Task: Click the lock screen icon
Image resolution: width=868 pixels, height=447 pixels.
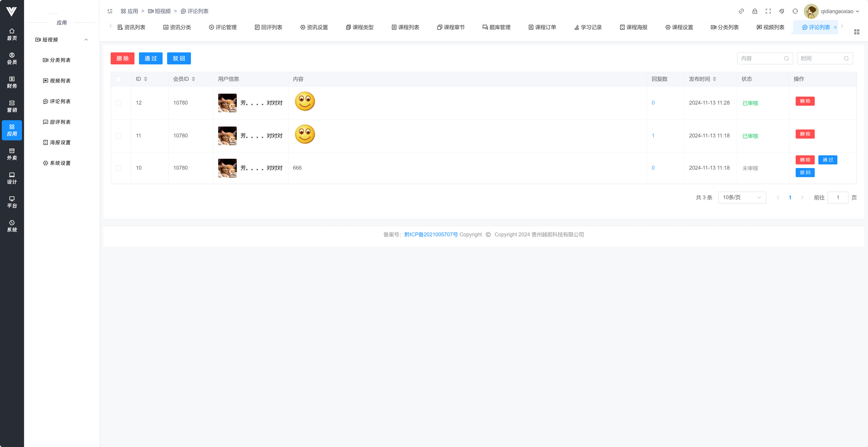Action: (755, 11)
